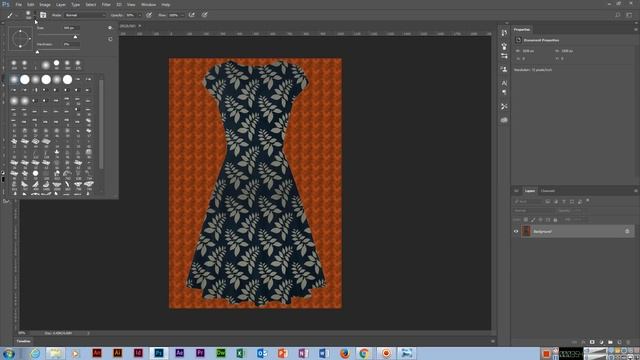This screenshot has width=640, height=360.
Task: Open the Flow value dropdown arrow
Action: [182, 15]
